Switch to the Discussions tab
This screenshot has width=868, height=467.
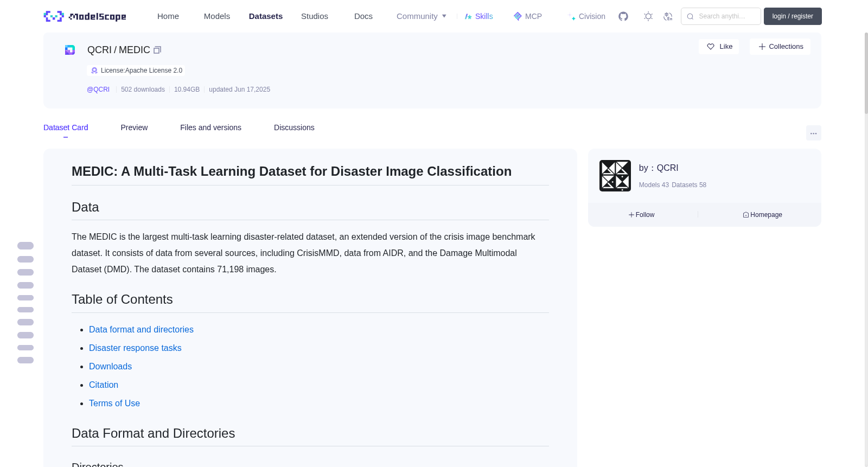294,127
